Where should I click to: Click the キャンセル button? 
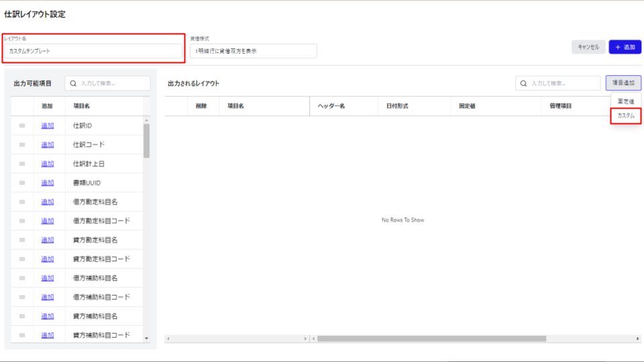(588, 47)
